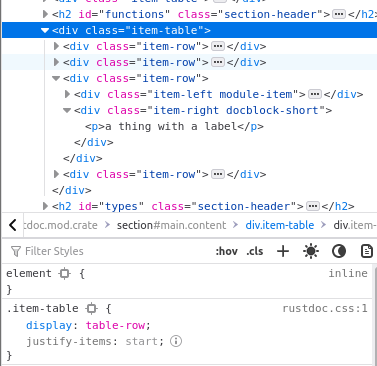Click ellipsis badge of last item-row in item-table
Viewport: 377px width, 366px height.
click(x=218, y=174)
